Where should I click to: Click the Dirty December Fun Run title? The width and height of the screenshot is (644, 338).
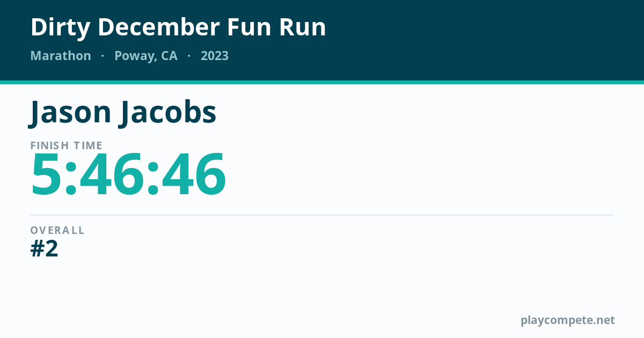(x=178, y=27)
